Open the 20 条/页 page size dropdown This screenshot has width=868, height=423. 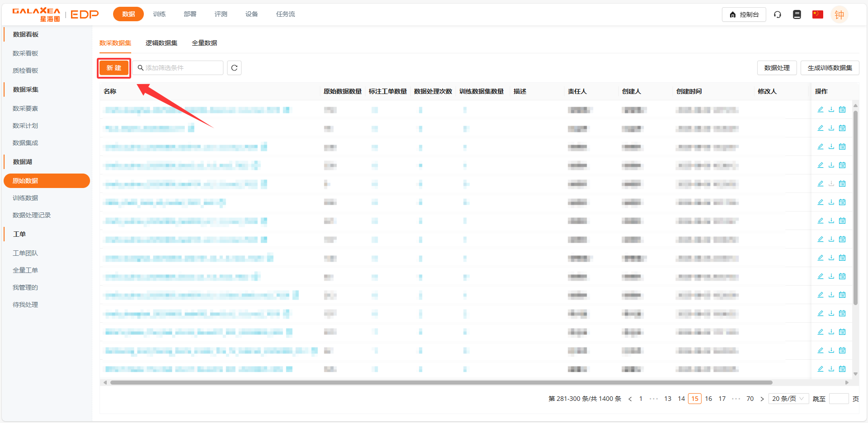(x=788, y=399)
